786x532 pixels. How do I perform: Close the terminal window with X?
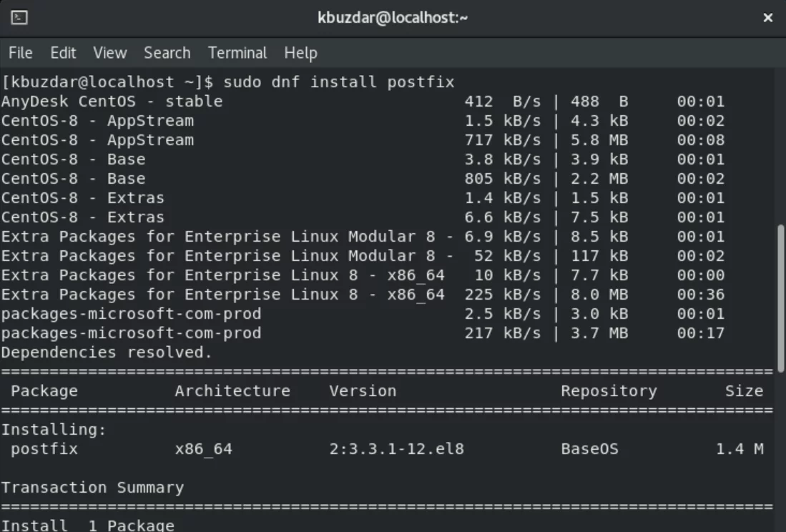tap(767, 18)
